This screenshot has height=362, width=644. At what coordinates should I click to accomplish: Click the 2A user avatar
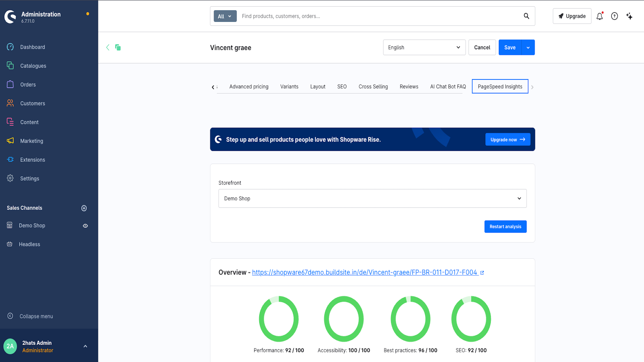(x=10, y=346)
